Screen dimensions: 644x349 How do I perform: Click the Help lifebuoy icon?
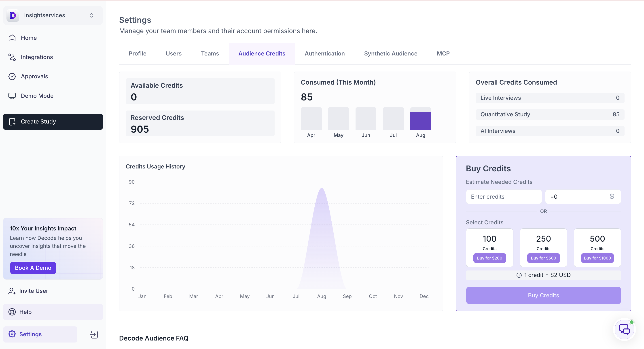tap(12, 312)
